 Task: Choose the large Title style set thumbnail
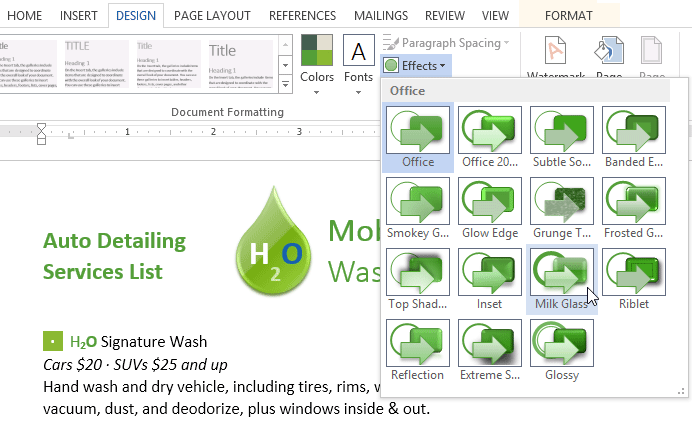[241, 64]
